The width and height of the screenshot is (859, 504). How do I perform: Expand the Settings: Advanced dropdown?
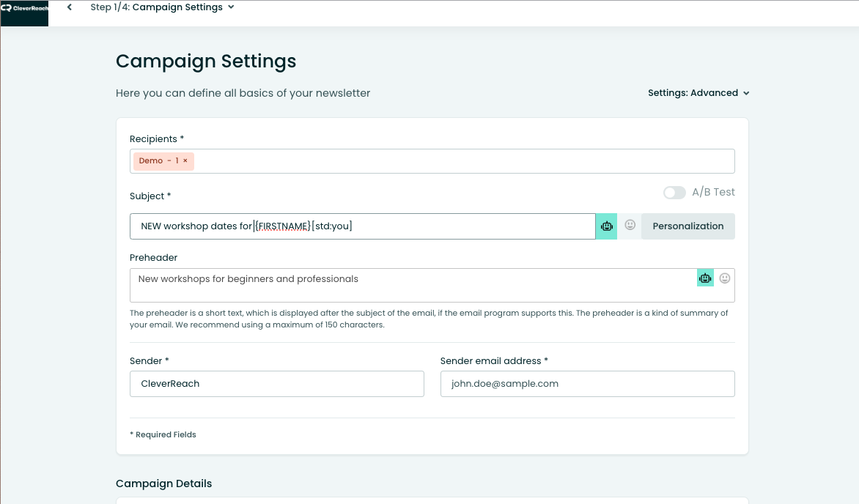698,93
